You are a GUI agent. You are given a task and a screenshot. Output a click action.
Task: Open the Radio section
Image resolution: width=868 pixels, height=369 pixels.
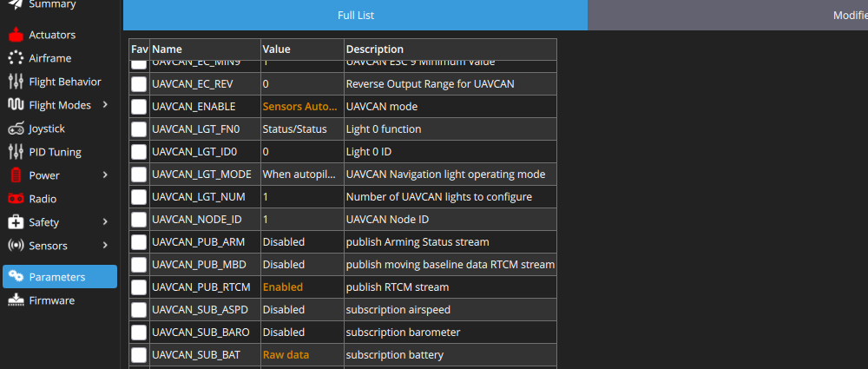tap(60, 198)
